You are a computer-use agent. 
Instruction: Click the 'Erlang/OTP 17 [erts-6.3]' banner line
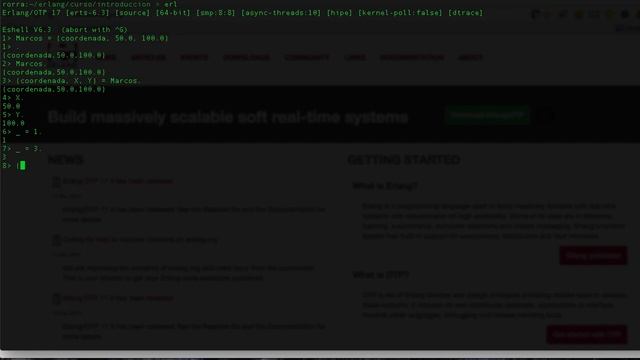pos(242,13)
